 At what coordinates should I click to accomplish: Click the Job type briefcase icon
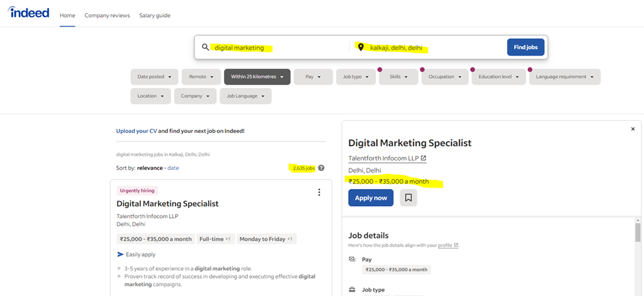(352, 289)
